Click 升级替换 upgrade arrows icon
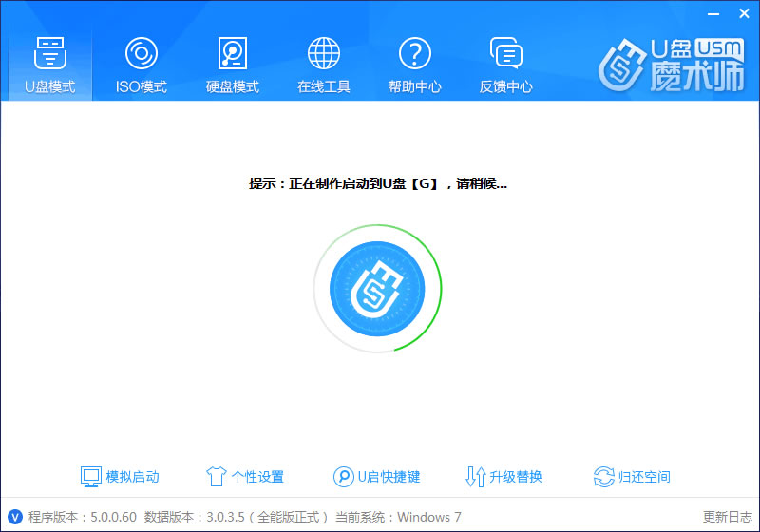 (x=476, y=476)
